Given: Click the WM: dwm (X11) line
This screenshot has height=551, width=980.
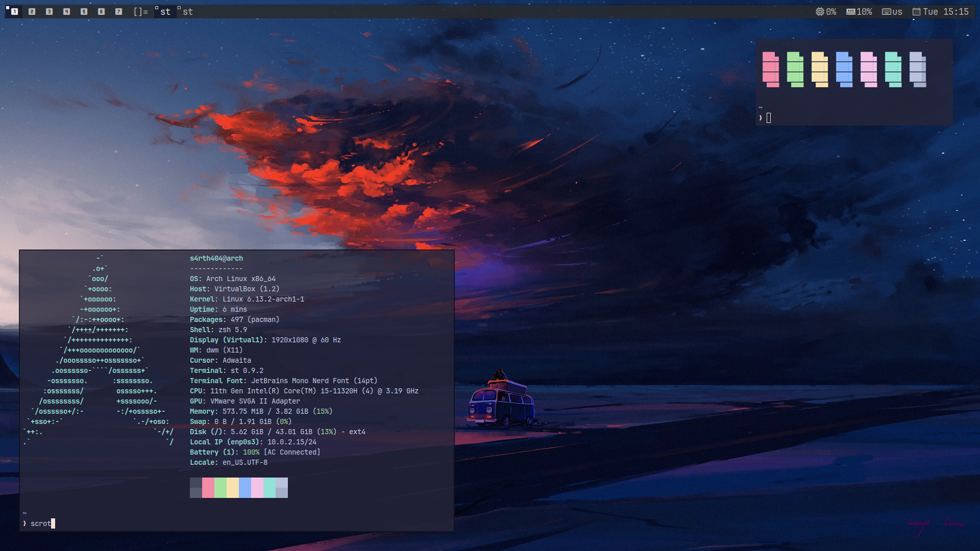Looking at the screenshot, I should coord(216,350).
